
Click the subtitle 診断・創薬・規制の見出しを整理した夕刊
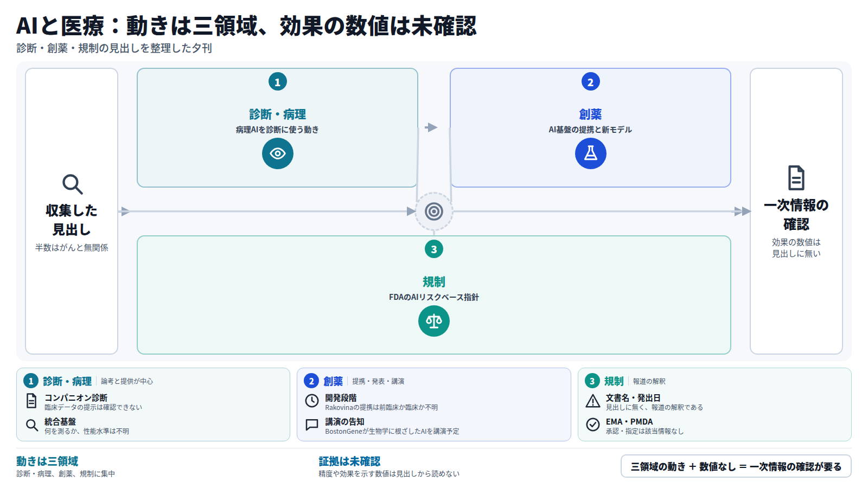click(x=114, y=48)
